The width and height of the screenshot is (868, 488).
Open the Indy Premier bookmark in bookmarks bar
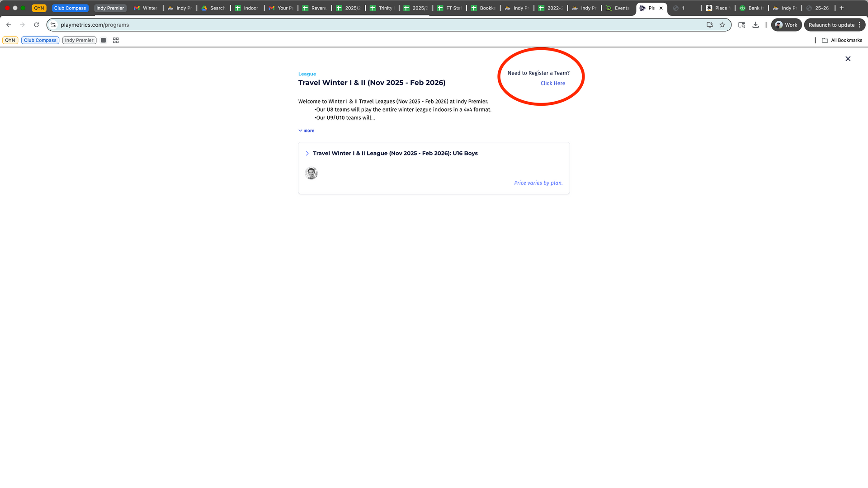coord(79,40)
